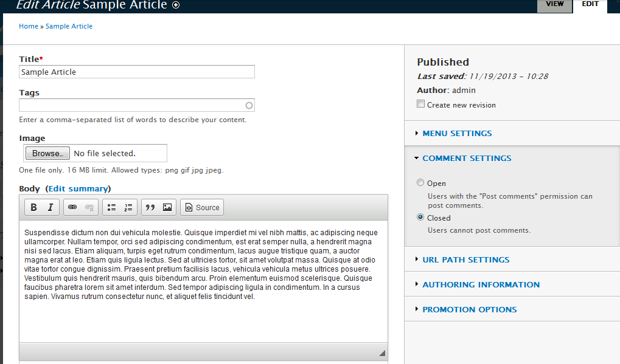
Task: Expand URL Path Settings section
Action: 466,259
